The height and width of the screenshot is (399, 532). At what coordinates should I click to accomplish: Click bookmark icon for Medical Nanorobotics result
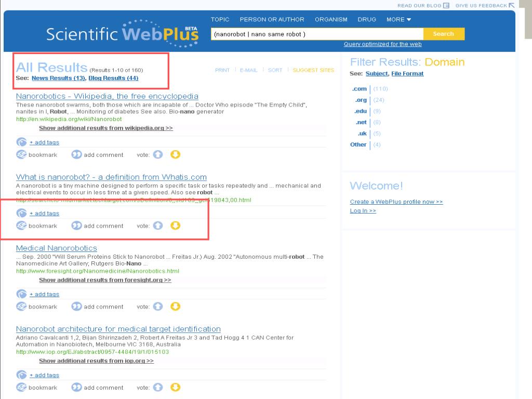point(21,307)
